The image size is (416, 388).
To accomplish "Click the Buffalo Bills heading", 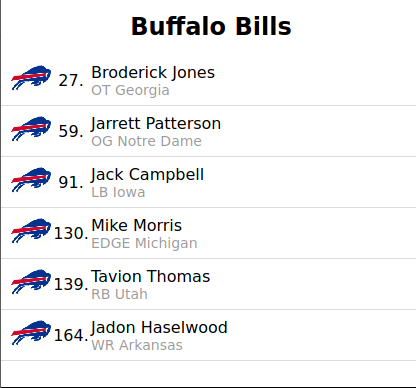I will tap(211, 26).
